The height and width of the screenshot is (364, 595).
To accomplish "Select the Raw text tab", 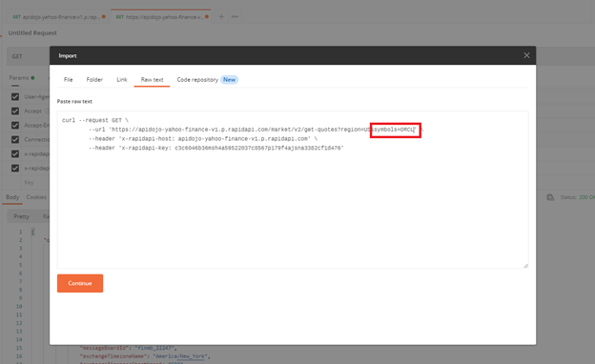I will click(152, 80).
